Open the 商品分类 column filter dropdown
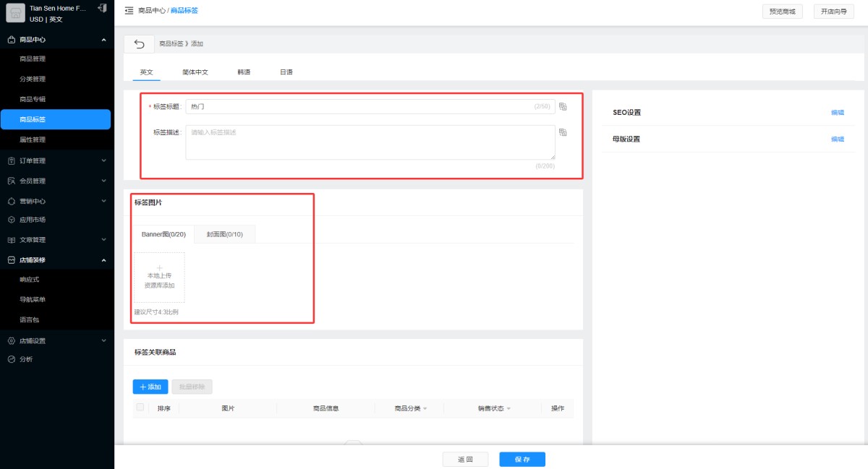 425,409
